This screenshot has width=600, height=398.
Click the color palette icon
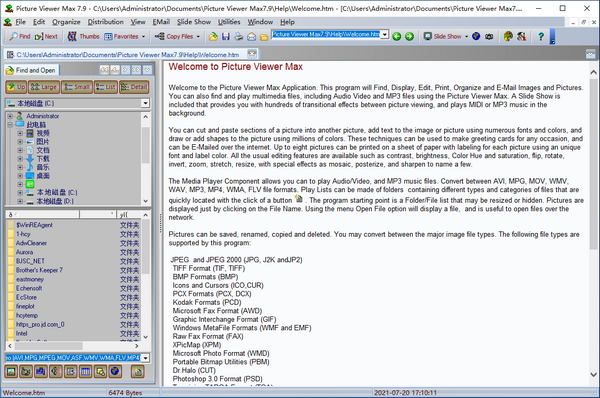click(508, 37)
